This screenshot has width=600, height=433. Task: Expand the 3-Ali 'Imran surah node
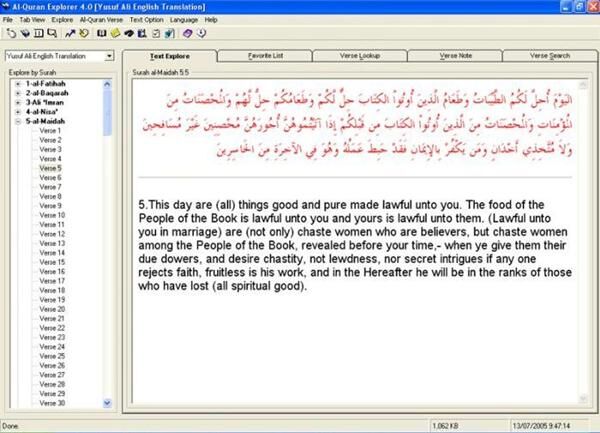point(18,103)
